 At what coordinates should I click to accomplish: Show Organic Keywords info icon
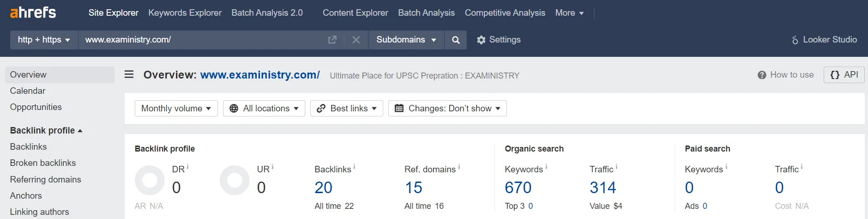[546, 167]
